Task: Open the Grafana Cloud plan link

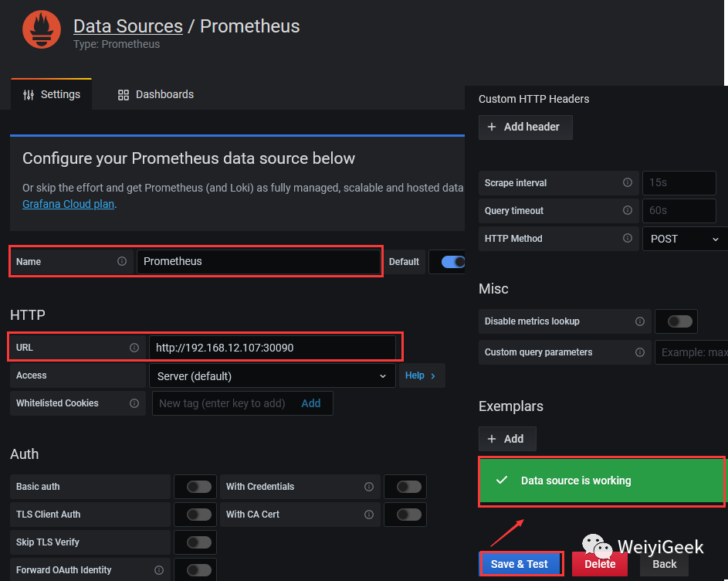Action: [69, 205]
